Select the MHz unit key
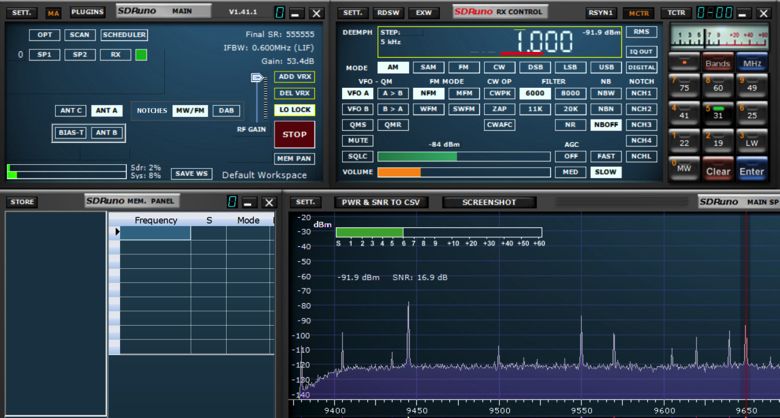This screenshot has width=780, height=418. (752, 62)
